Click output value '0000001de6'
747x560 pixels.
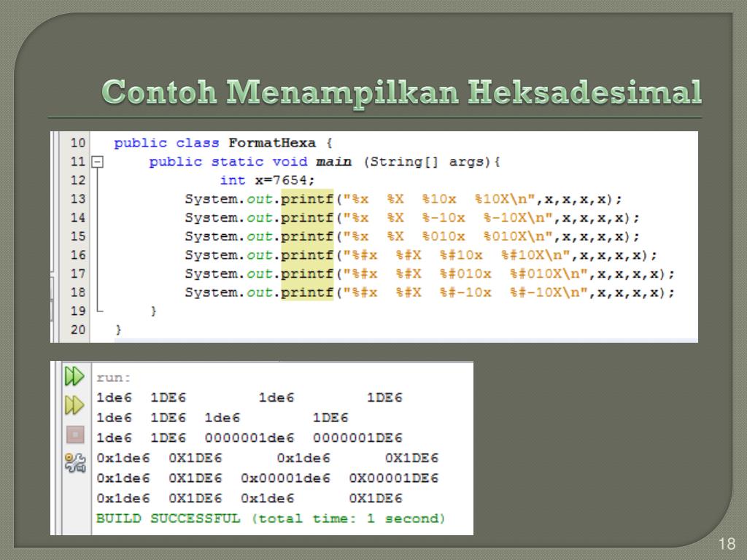tap(249, 437)
